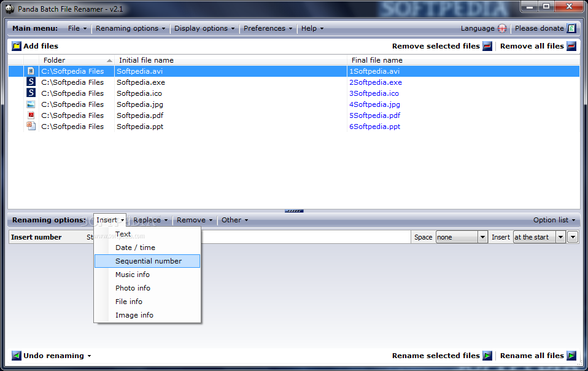Click the Softpedia.jpg image icon

coord(31,104)
